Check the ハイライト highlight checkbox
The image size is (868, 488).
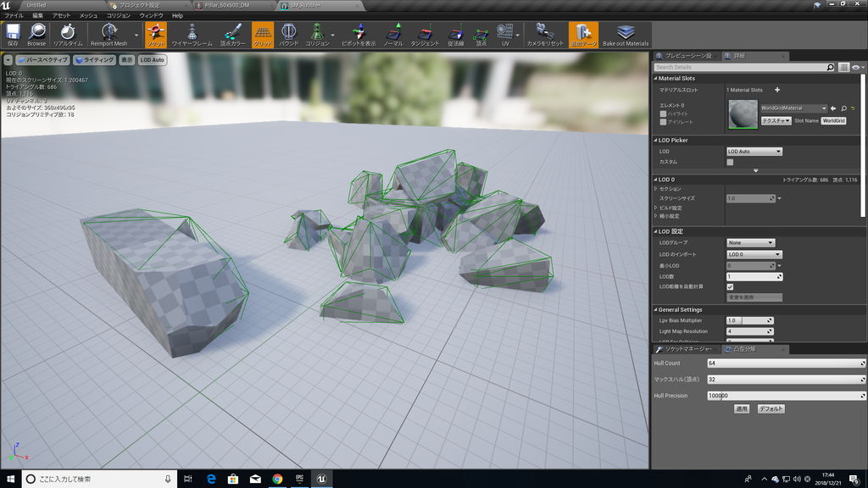pyautogui.click(x=663, y=114)
